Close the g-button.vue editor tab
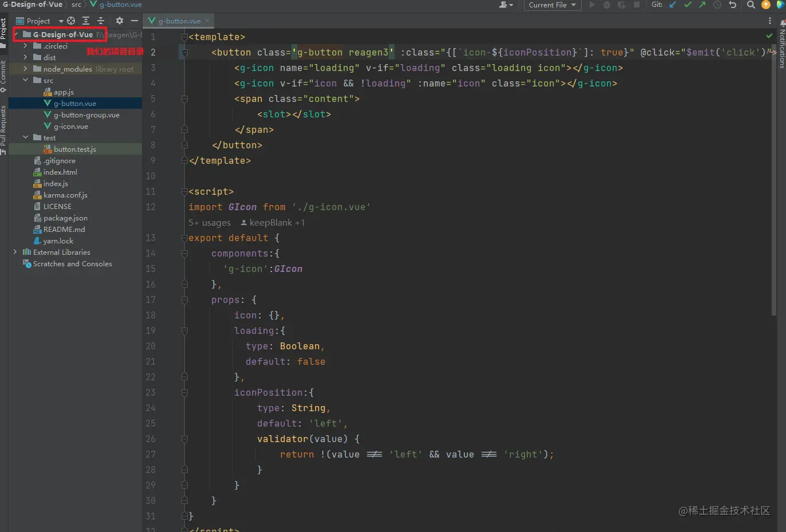The image size is (786, 532). [x=207, y=21]
